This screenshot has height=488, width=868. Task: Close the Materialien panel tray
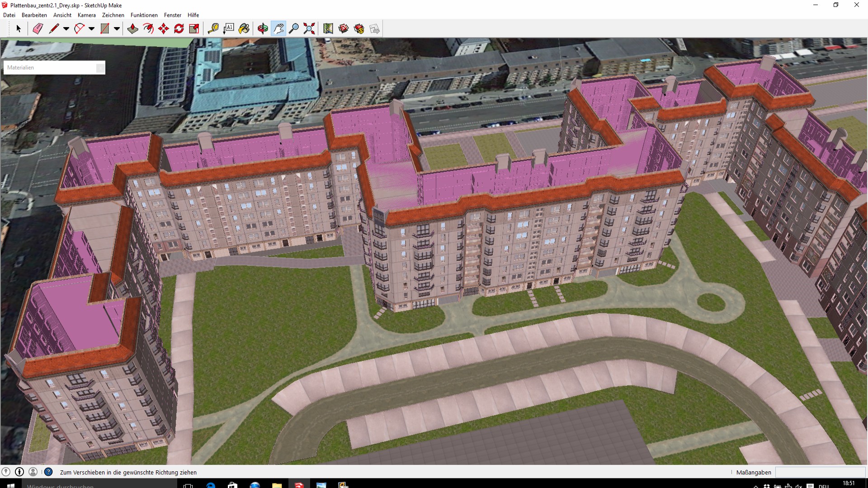100,68
